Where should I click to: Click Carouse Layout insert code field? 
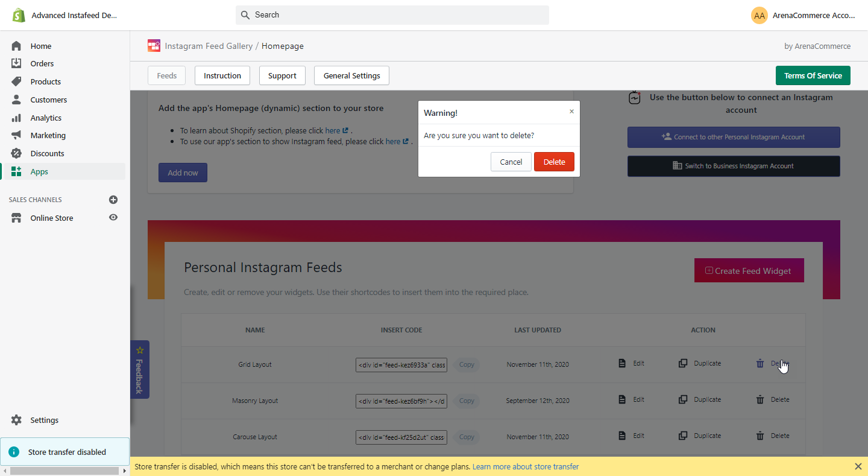click(x=401, y=437)
